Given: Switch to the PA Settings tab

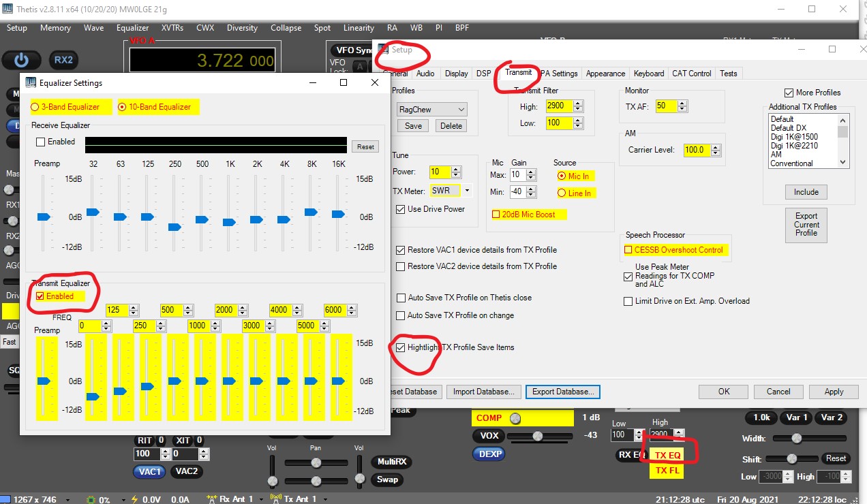Looking at the screenshot, I should coord(559,74).
